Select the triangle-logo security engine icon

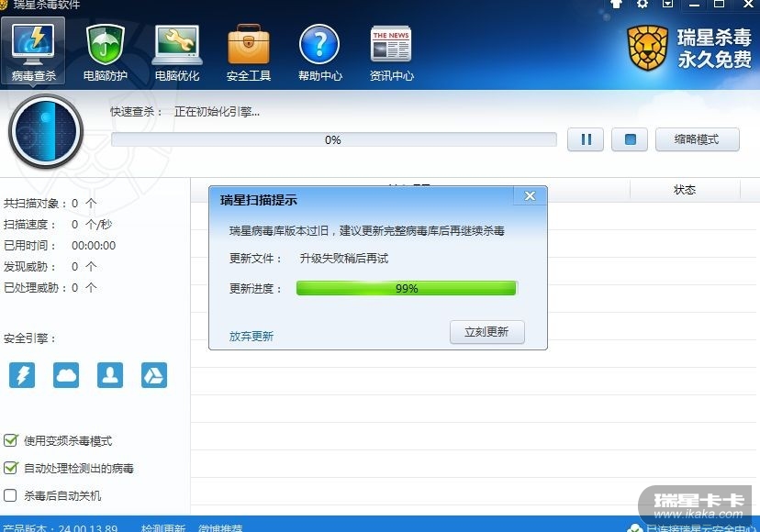click(154, 375)
